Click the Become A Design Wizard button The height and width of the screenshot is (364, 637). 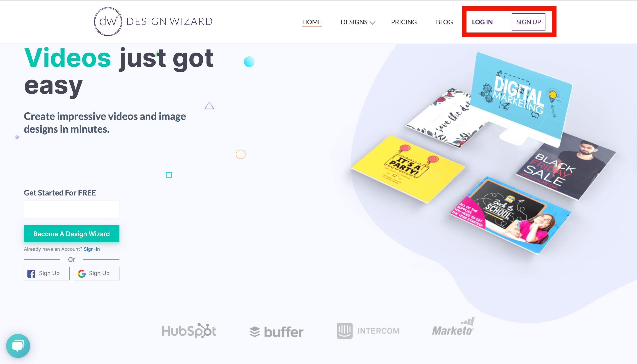71,234
